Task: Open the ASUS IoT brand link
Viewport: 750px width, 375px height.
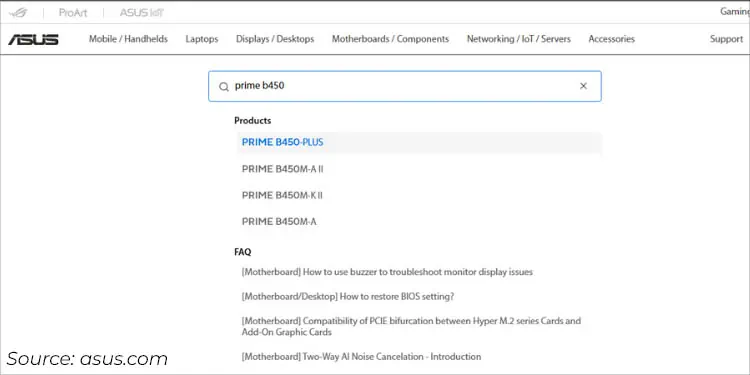Action: (142, 12)
